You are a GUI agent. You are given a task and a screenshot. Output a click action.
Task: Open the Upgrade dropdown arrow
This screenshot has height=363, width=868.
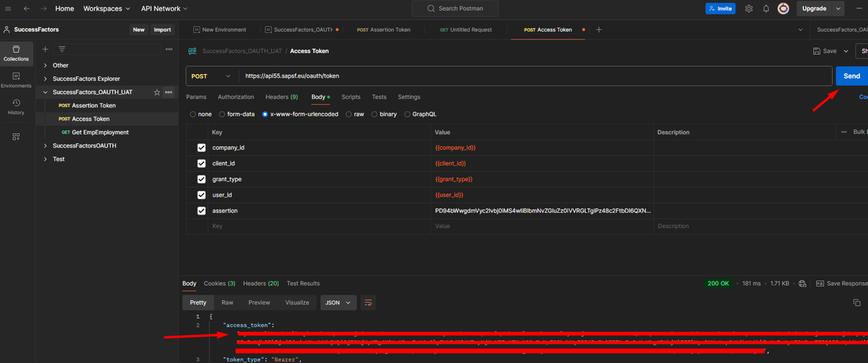point(838,9)
